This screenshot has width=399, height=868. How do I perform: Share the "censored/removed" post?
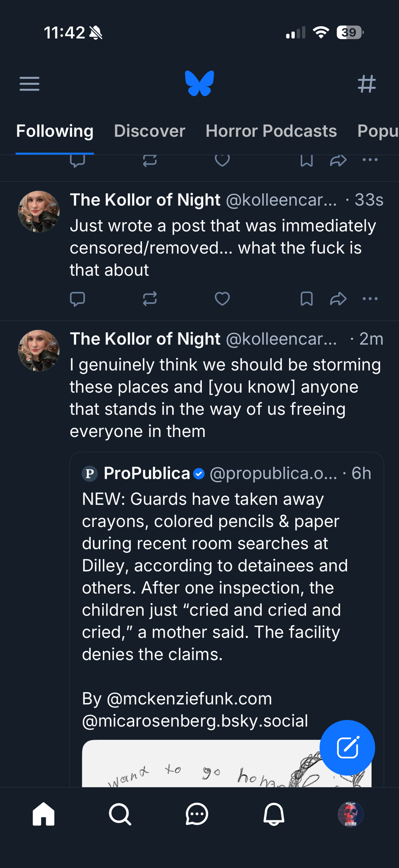[338, 299]
